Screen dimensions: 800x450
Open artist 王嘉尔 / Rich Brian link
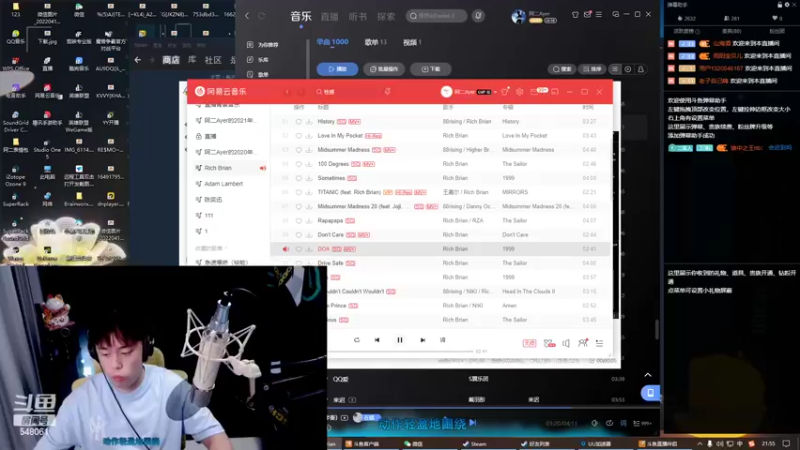tap(465, 192)
